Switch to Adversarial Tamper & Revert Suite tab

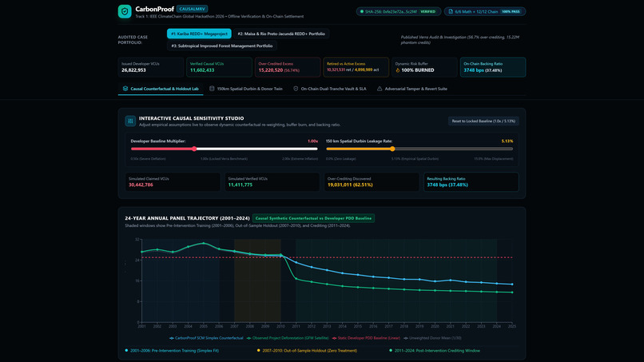412,89
